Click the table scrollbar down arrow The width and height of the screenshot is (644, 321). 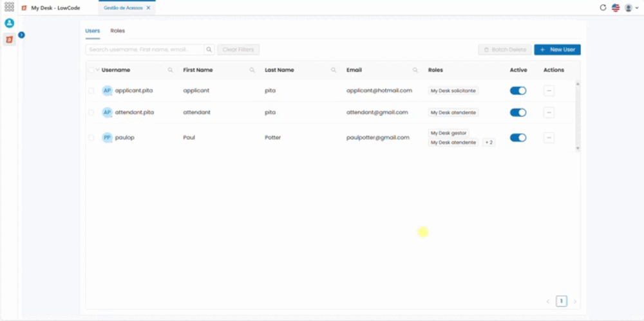tap(578, 148)
